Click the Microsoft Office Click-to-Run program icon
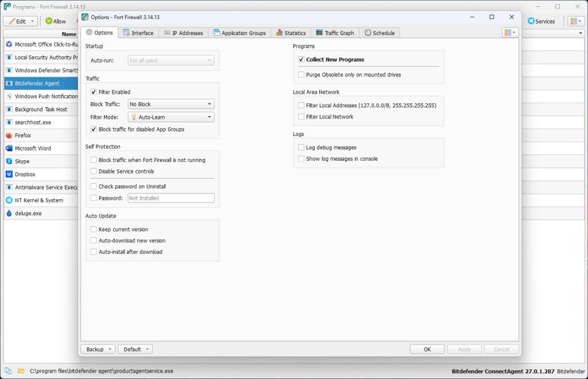The image size is (588, 379). (9, 44)
